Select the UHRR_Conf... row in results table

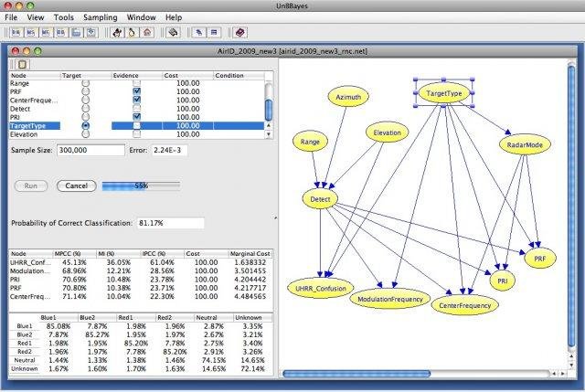click(x=141, y=262)
